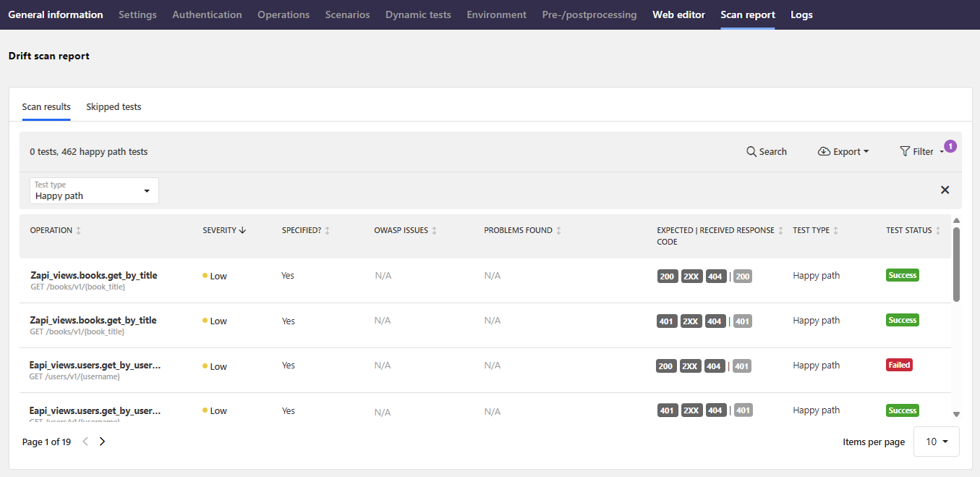Viewport: 980px width, 477px height.
Task: Click the Drift scan report heading
Action: pos(49,56)
